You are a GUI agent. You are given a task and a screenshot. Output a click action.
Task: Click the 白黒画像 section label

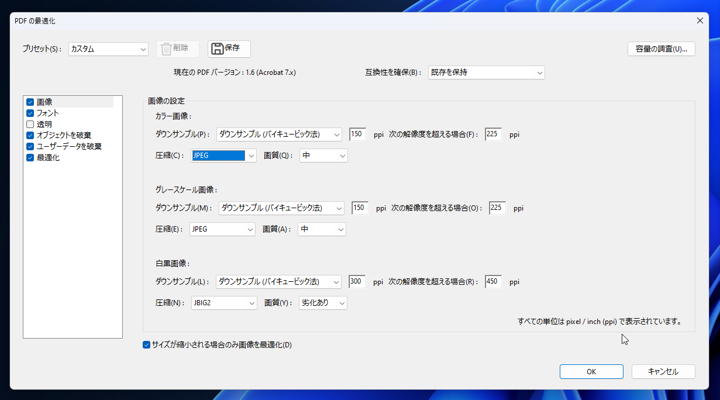173,264
